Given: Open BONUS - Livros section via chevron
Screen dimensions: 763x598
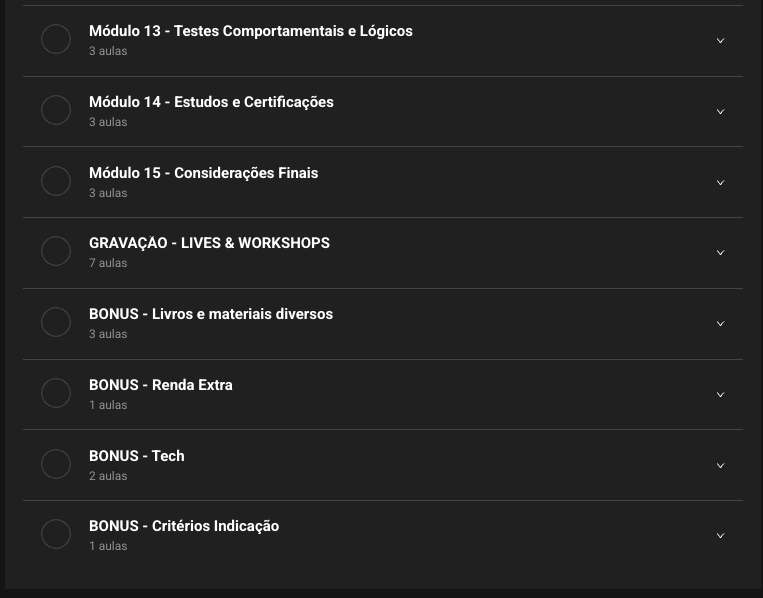Looking at the screenshot, I should pos(720,324).
